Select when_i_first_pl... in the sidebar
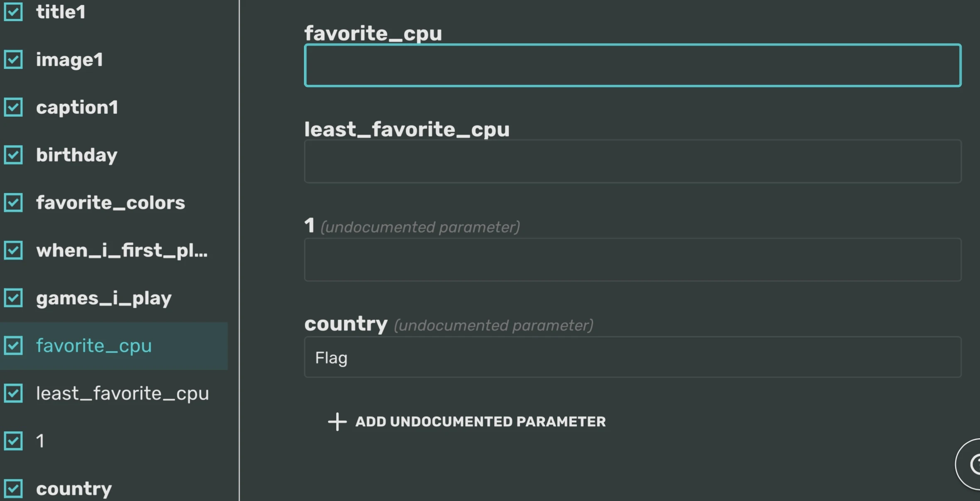This screenshot has height=501, width=980. [122, 250]
